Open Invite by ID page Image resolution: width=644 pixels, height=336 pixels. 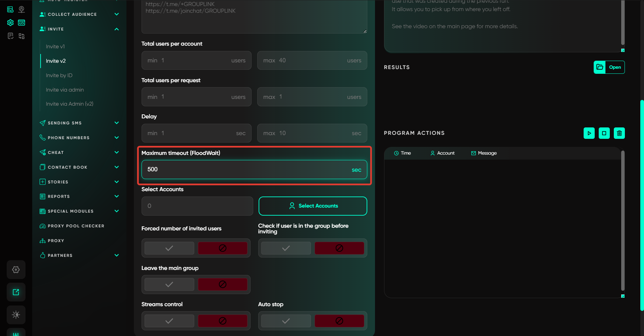click(59, 75)
